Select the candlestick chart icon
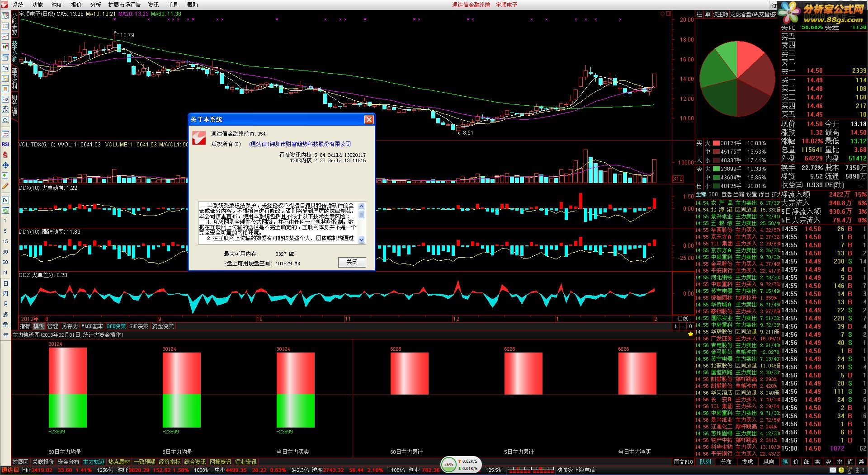The width and height of the screenshot is (868, 475). click(5, 47)
